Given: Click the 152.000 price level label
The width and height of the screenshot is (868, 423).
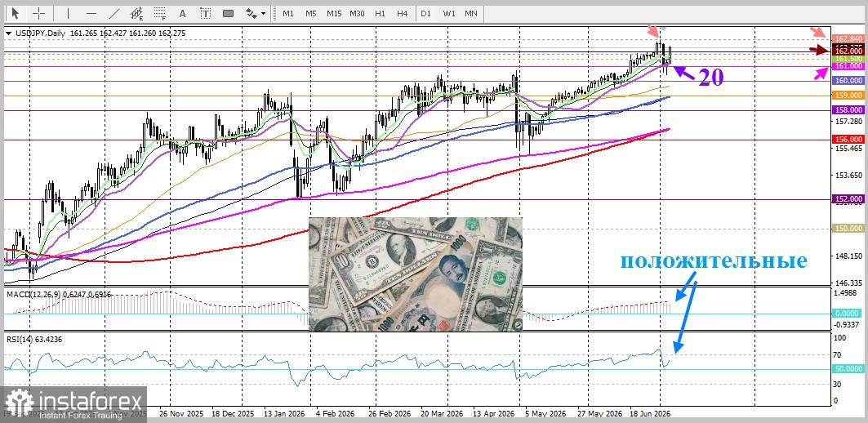Looking at the screenshot, I should click(x=848, y=198).
